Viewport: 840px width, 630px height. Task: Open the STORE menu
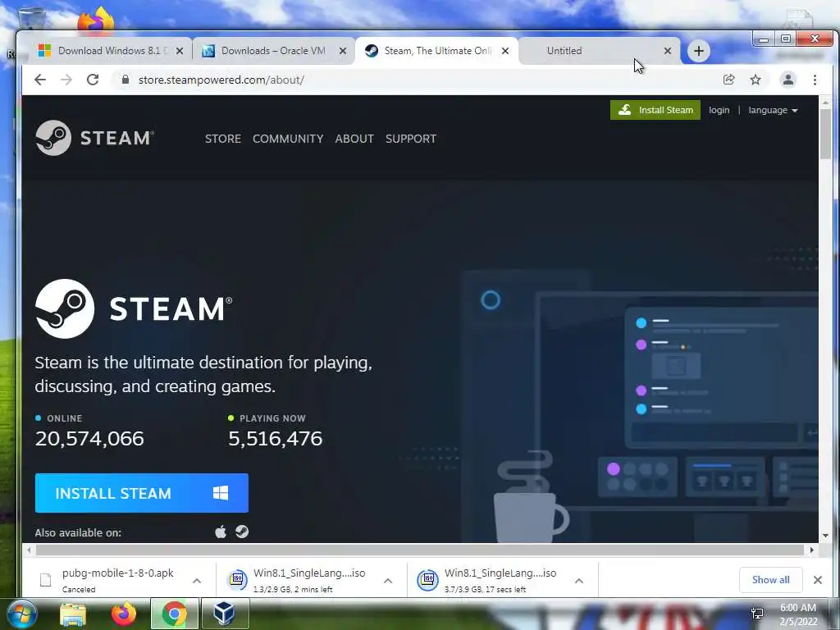223,139
